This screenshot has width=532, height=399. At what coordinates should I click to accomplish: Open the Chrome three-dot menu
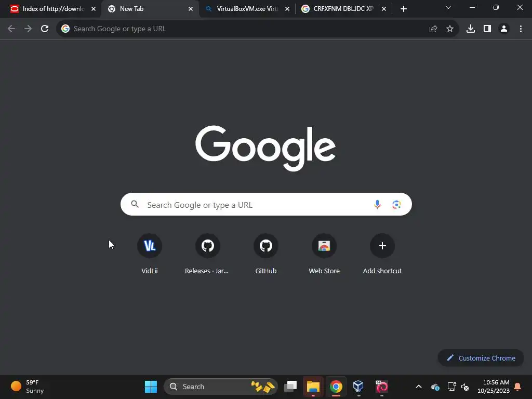click(521, 29)
